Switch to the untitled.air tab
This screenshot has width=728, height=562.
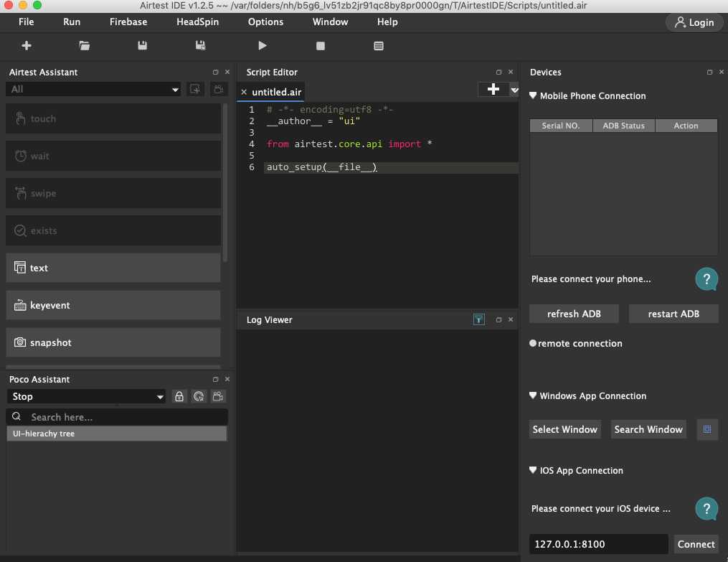coord(276,92)
